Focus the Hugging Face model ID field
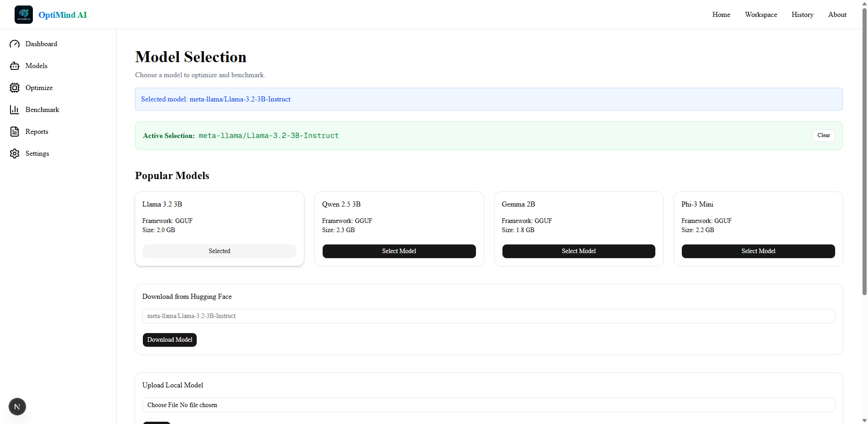The image size is (868, 424). [489, 316]
